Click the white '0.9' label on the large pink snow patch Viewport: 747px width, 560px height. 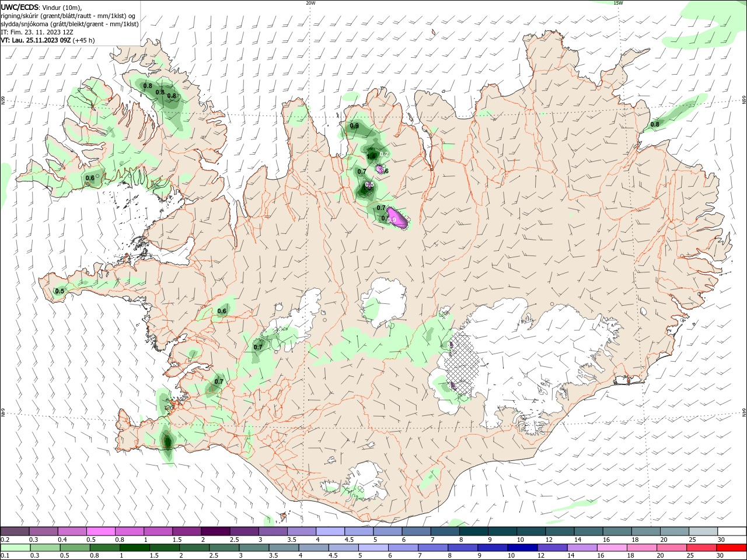click(x=392, y=220)
